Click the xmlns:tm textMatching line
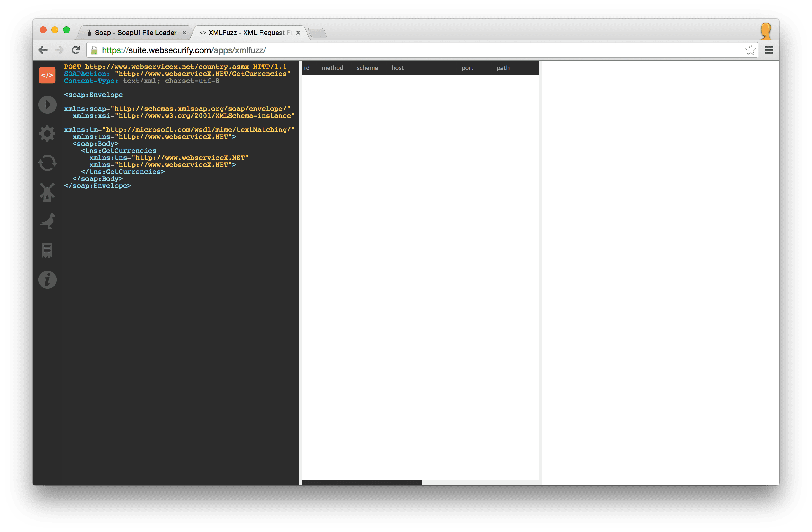The image size is (812, 532). 179,130
